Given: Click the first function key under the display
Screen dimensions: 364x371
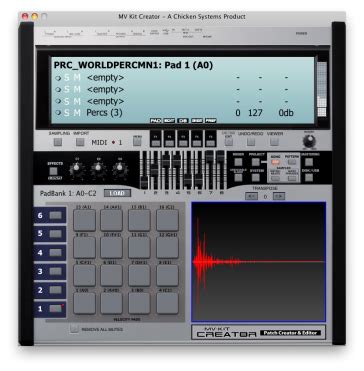Looking at the screenshot, I should [156, 143].
